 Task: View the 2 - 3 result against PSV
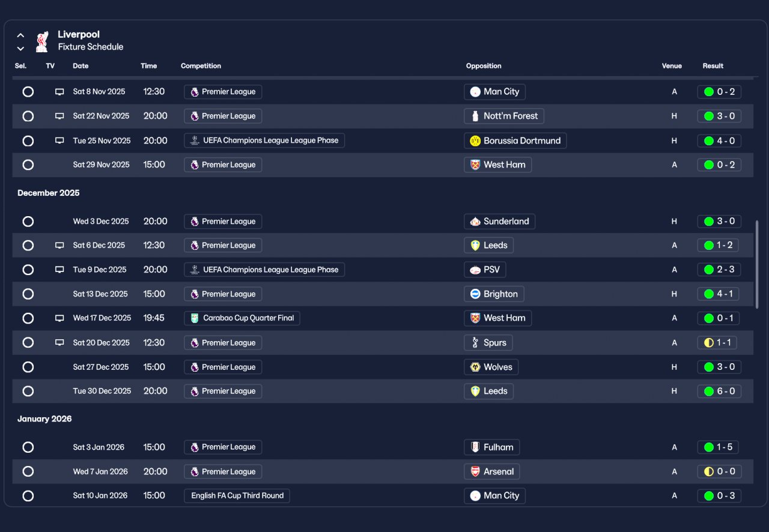[x=719, y=270]
